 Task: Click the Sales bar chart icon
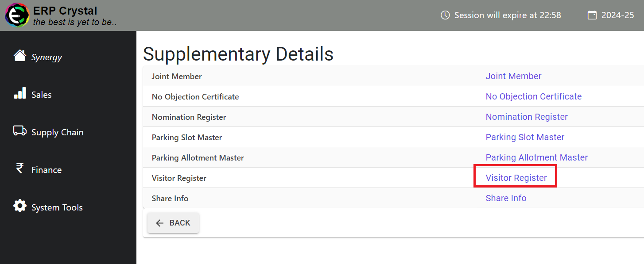coord(19,92)
